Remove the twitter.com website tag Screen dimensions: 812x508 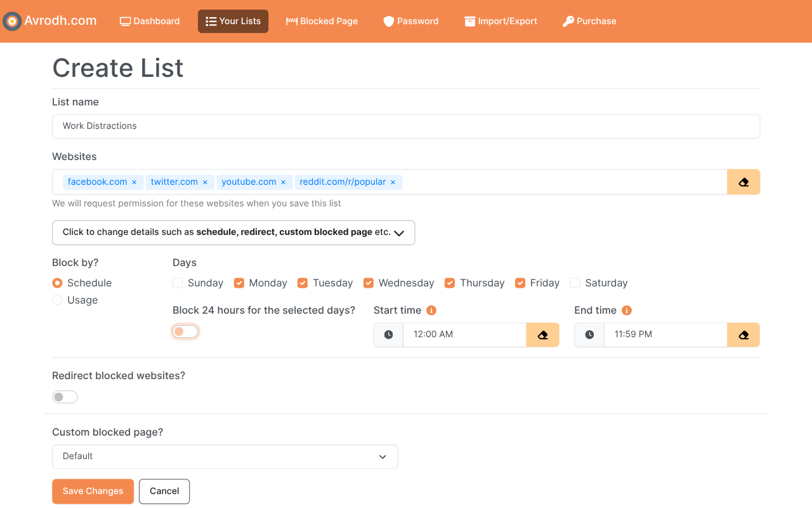[x=205, y=182]
